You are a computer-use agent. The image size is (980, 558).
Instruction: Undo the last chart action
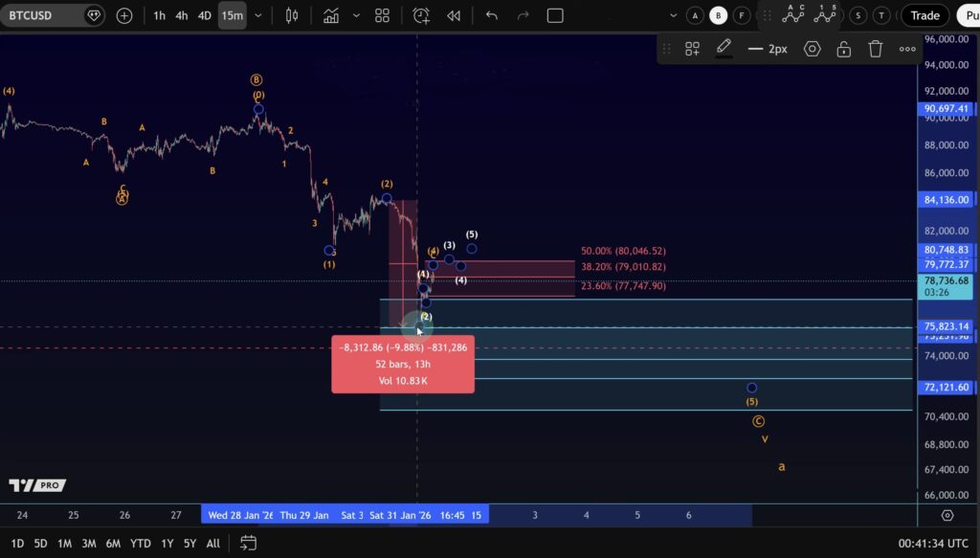pos(492,15)
